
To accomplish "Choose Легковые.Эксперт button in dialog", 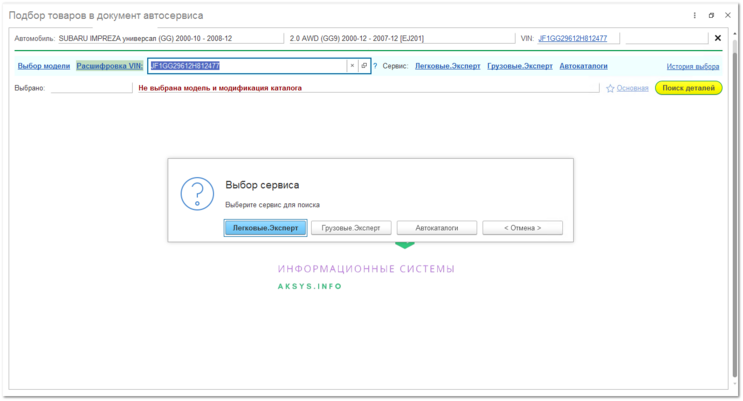I will click(x=265, y=228).
